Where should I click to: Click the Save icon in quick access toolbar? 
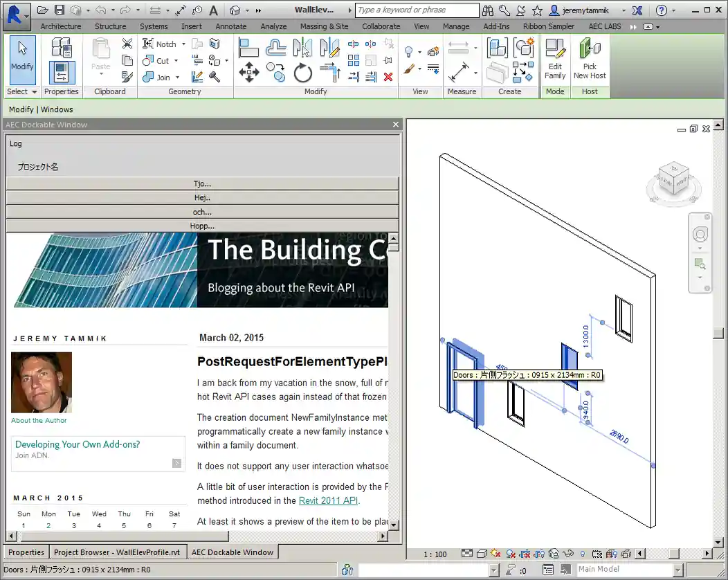click(x=60, y=10)
